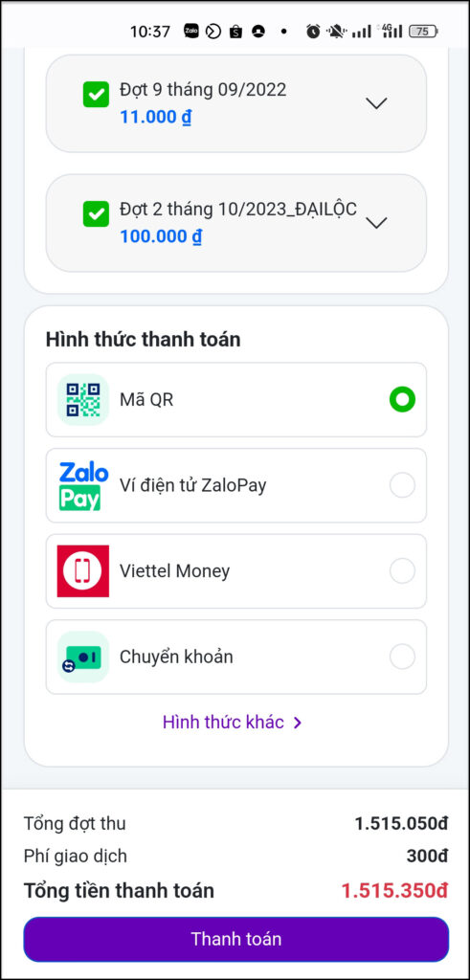470x980 pixels.
Task: Select the Mã QR radio button
Action: click(402, 399)
